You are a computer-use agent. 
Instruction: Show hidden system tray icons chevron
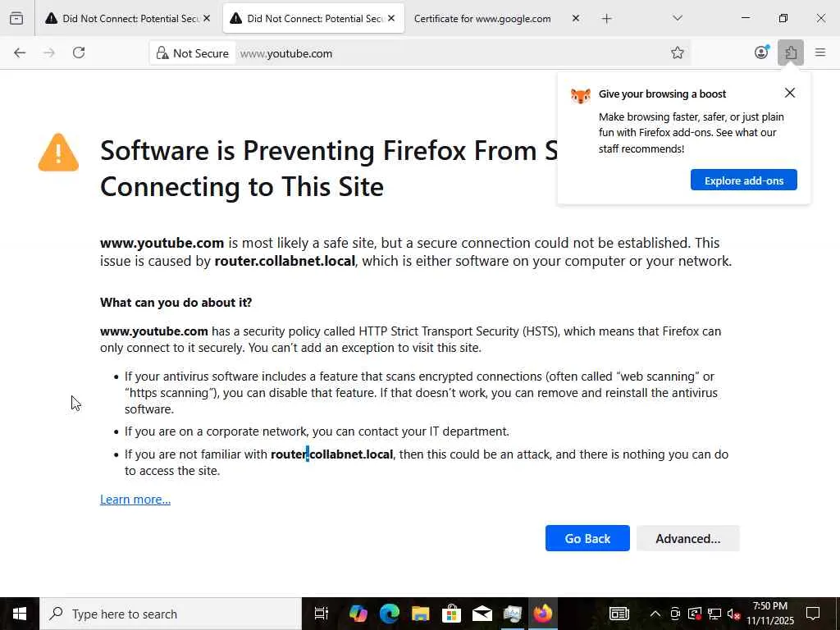tap(655, 614)
